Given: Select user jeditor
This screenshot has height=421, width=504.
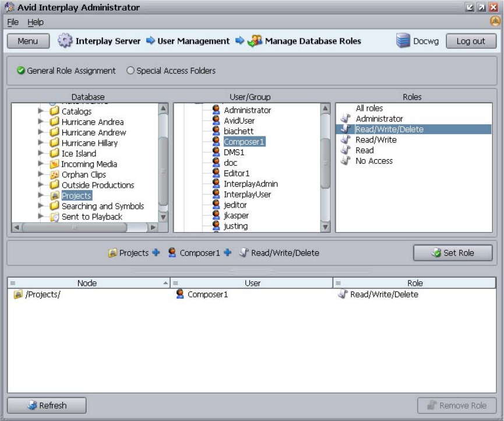Looking at the screenshot, I should click(235, 205).
